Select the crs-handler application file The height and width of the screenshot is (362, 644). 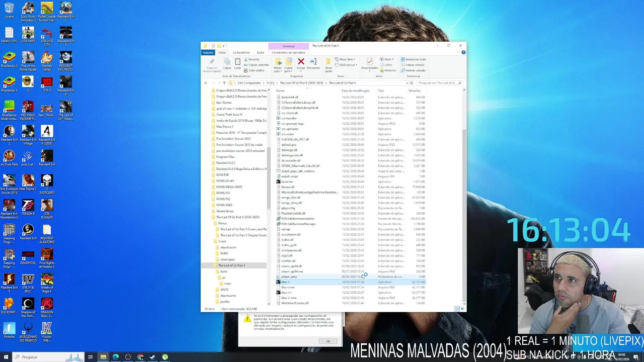coord(289,118)
